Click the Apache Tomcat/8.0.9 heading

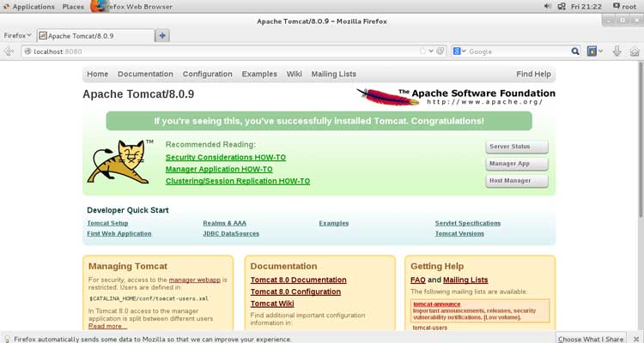[138, 94]
